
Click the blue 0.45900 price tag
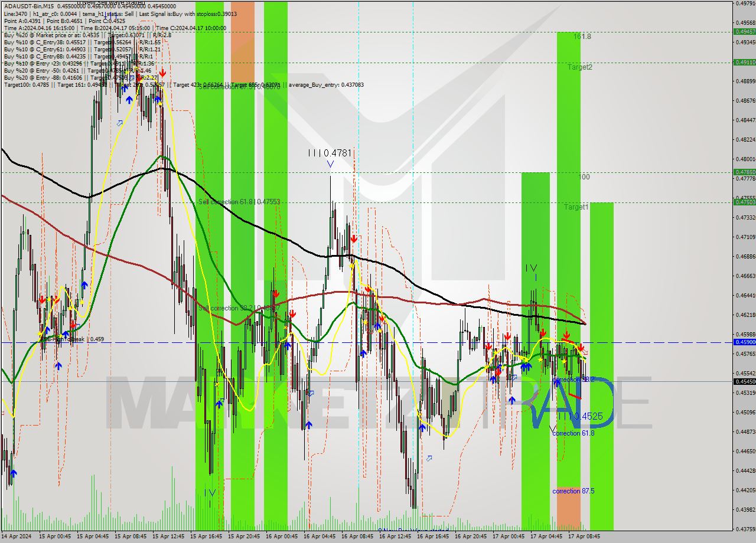[745, 342]
